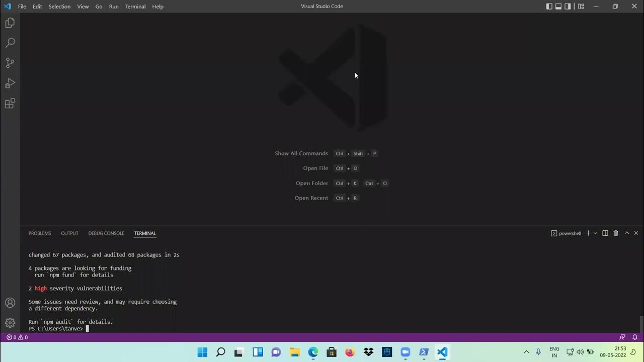
Task: Launch Microsoft Edge from taskbar
Action: (x=313, y=352)
